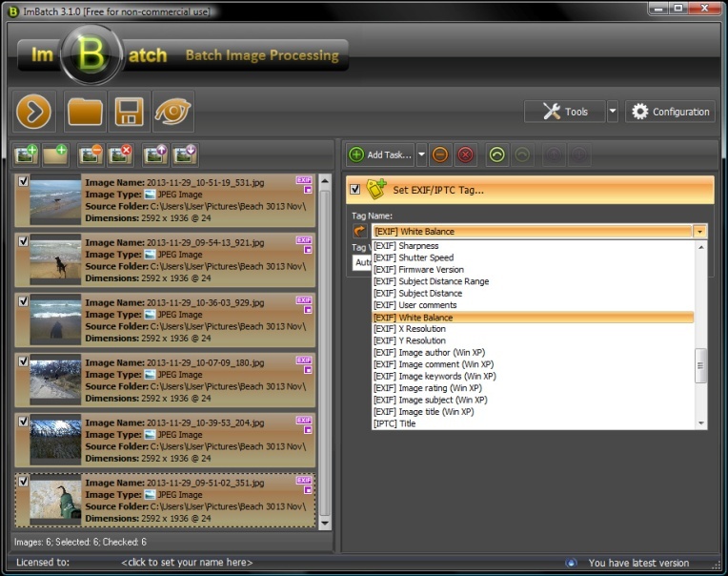Click the orange minus remove task icon

tap(439, 154)
